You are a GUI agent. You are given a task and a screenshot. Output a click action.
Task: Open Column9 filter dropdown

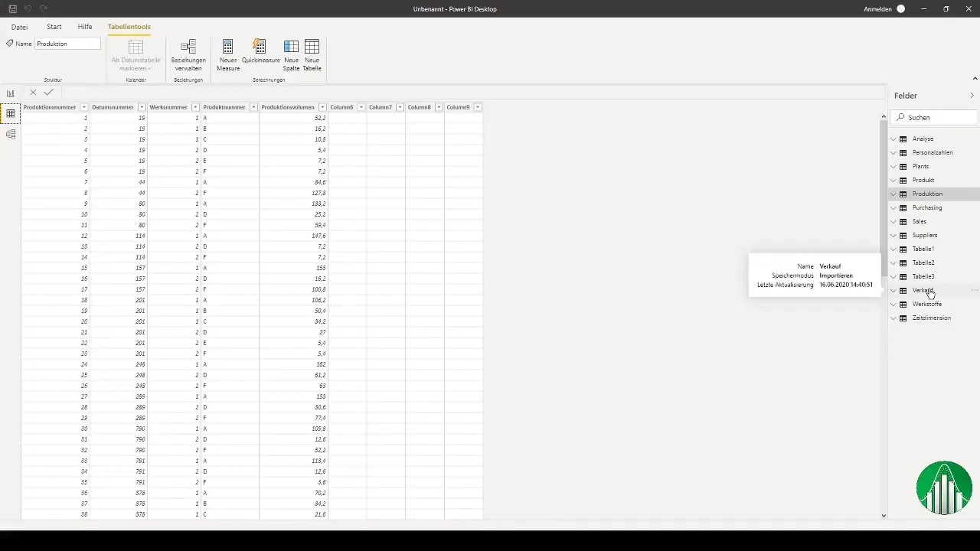478,107
